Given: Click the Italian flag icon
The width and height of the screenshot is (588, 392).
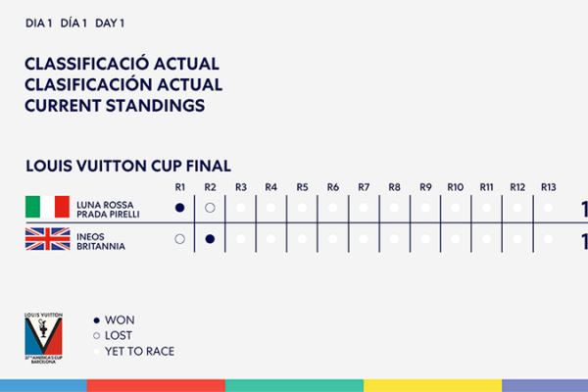Looking at the screenshot, I should 47,207.
